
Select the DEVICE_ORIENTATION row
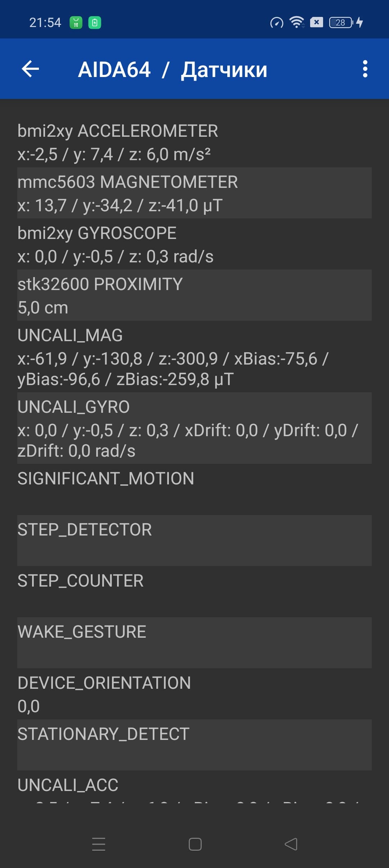pyautogui.click(x=194, y=694)
